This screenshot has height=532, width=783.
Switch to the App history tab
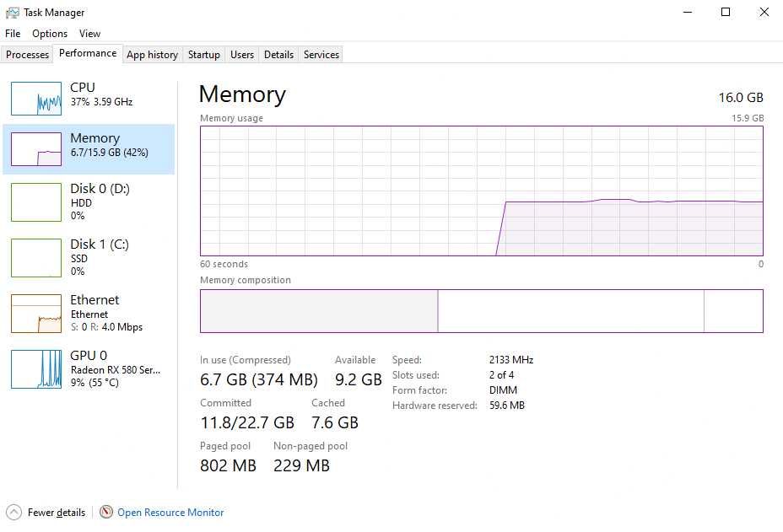(152, 55)
